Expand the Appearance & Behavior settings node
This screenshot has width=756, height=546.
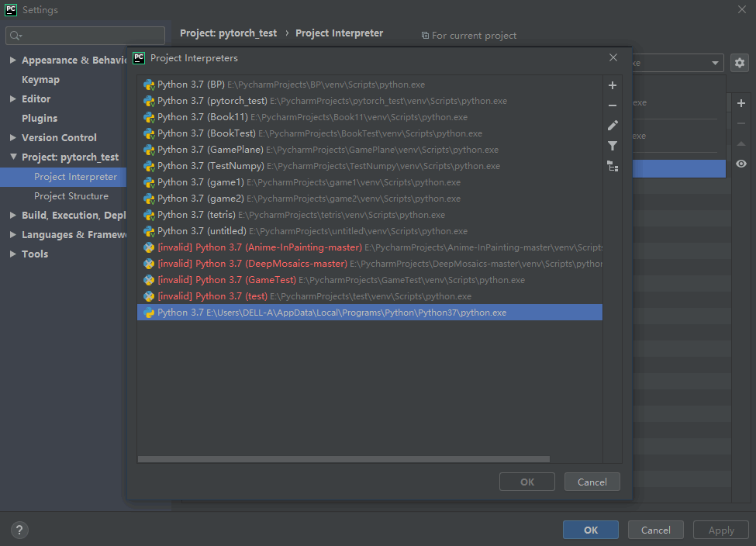click(13, 60)
